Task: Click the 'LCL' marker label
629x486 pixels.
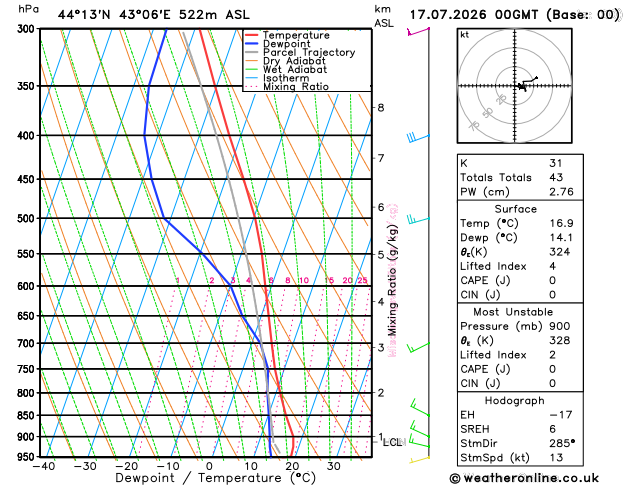Action: click(x=392, y=442)
